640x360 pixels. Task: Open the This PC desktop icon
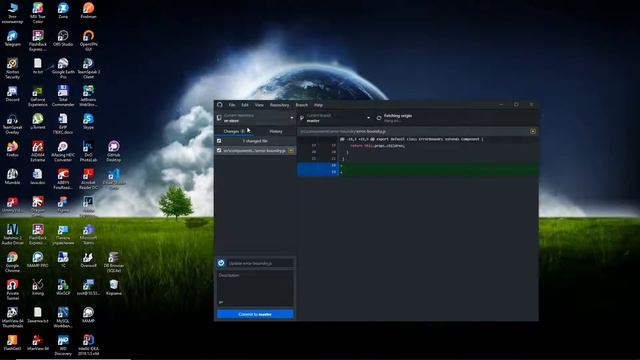pyautogui.click(x=12, y=12)
